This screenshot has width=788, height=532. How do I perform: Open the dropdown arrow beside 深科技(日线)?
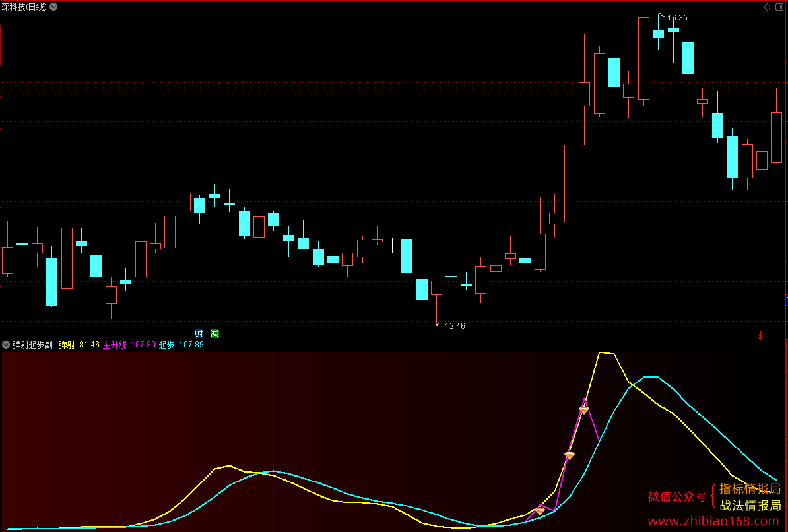53,7
